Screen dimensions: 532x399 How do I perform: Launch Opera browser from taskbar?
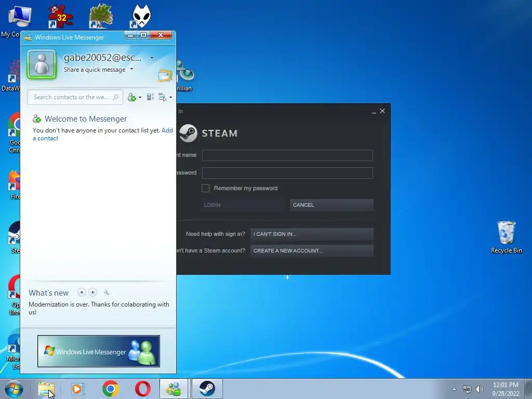pos(143,389)
